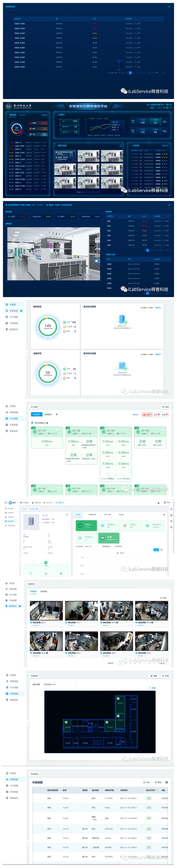Click the location pin beside 材化学院22幢
Screen dimensions: 177x868
(32, 423)
